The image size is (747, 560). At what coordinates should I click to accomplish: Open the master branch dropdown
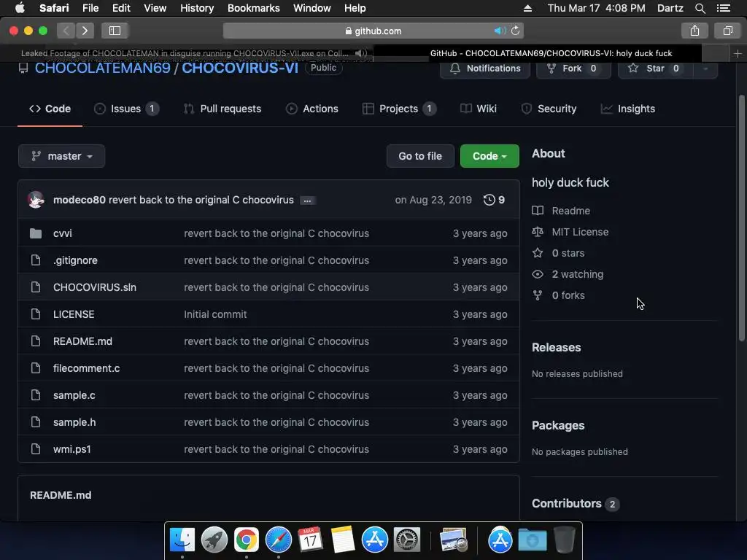[61, 156]
